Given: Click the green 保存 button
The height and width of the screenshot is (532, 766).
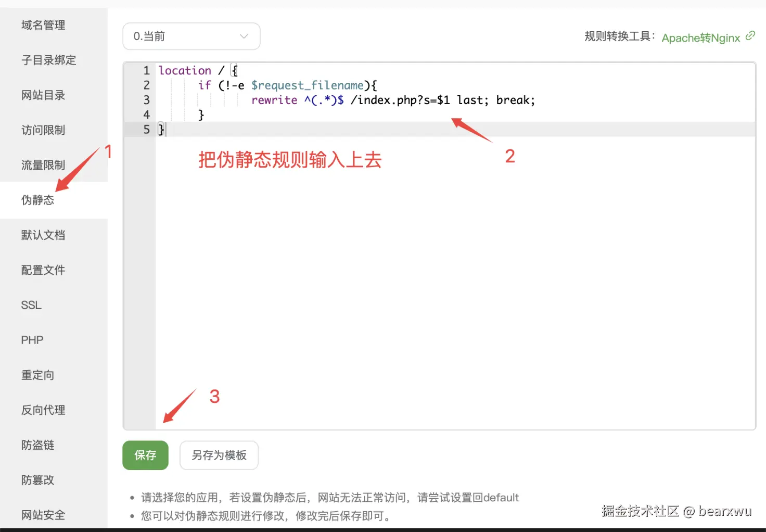Looking at the screenshot, I should click(145, 455).
